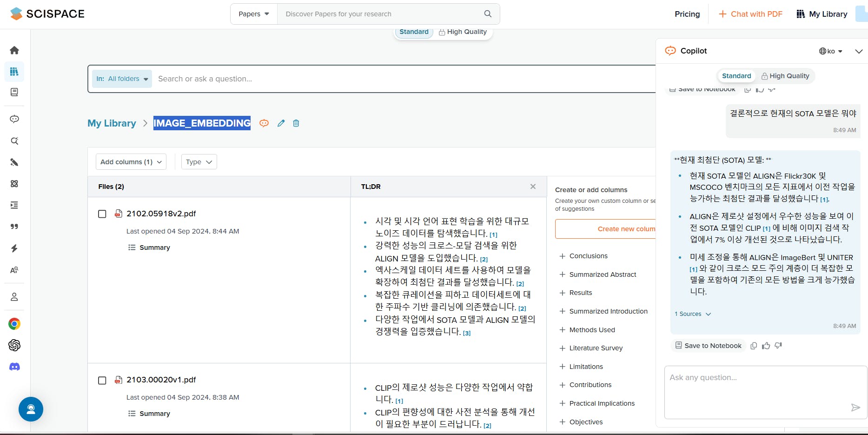This screenshot has height=435, width=868.
Task: Click the pencil icon to rename folder
Action: [x=281, y=123]
